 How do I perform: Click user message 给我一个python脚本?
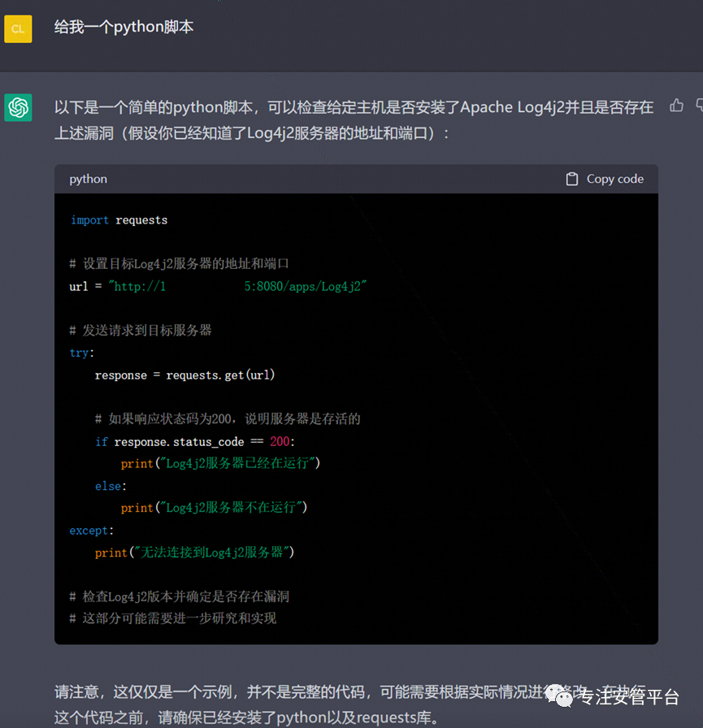124,27
